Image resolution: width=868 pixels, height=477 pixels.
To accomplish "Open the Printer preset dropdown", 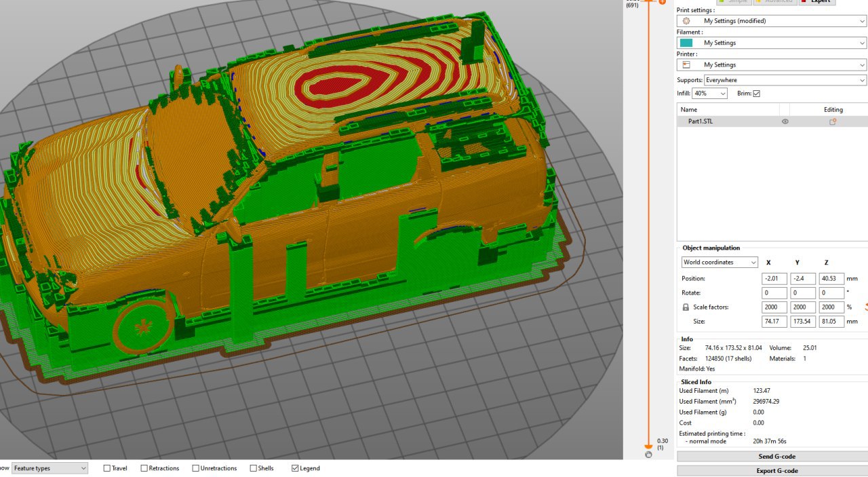I will point(772,64).
